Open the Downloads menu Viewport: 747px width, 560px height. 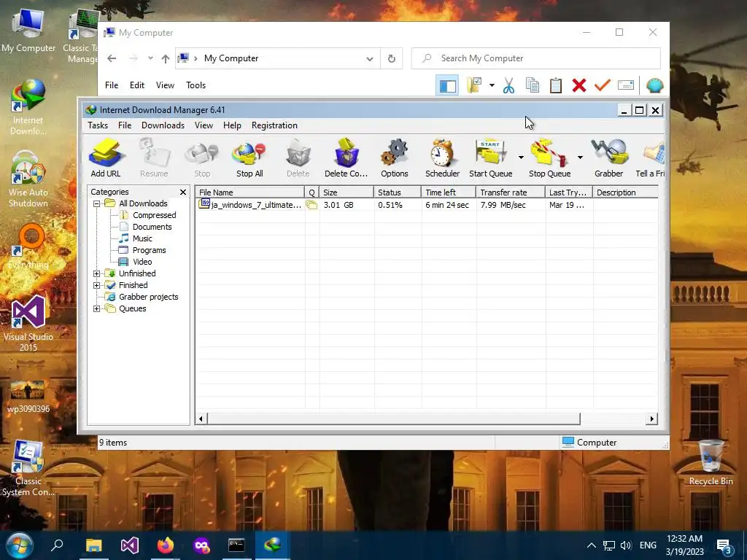(163, 125)
